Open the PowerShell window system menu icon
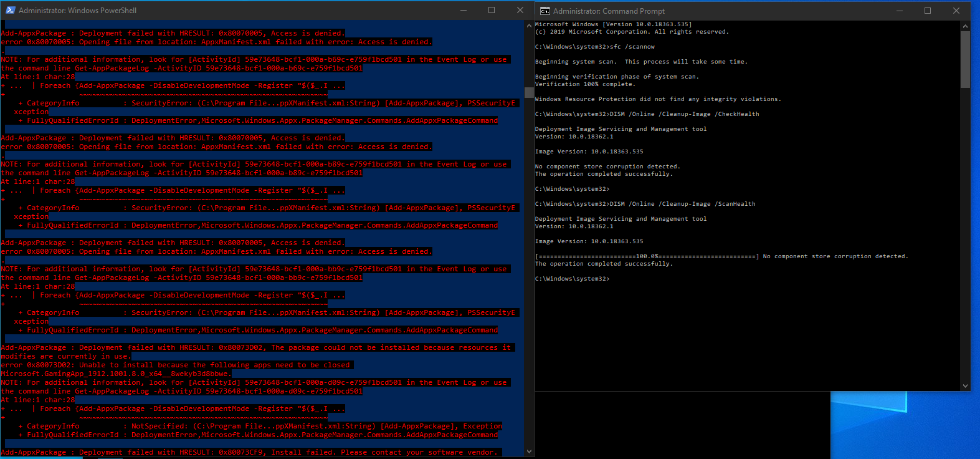 (x=10, y=10)
